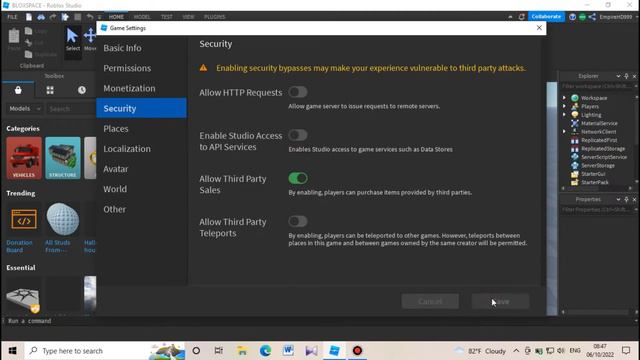Image resolution: width=640 pixels, height=360 pixels.
Task: Click the Save button in Game Settings
Action: [500, 301]
